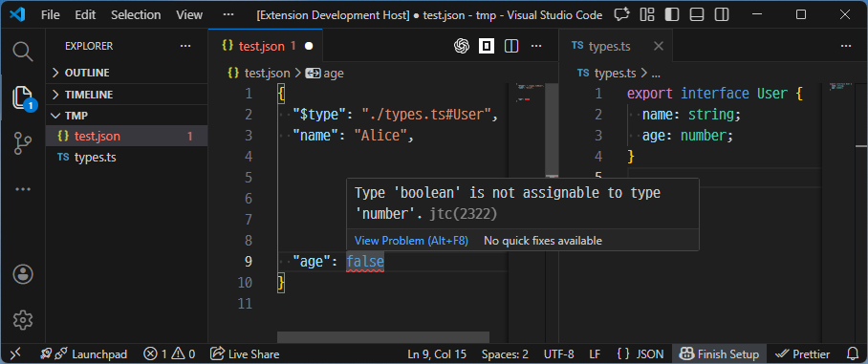The image size is (868, 364).
Task: Click the false value on line 9
Action: [365, 262]
